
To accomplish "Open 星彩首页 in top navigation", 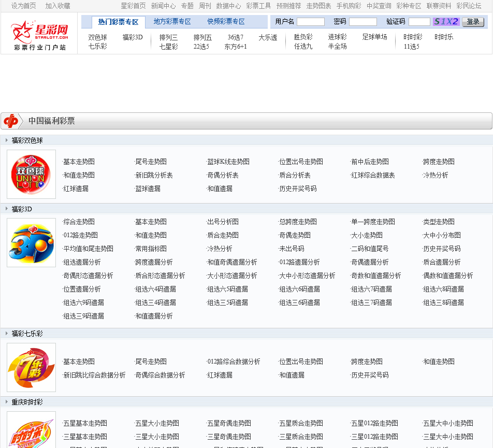I will (133, 6).
